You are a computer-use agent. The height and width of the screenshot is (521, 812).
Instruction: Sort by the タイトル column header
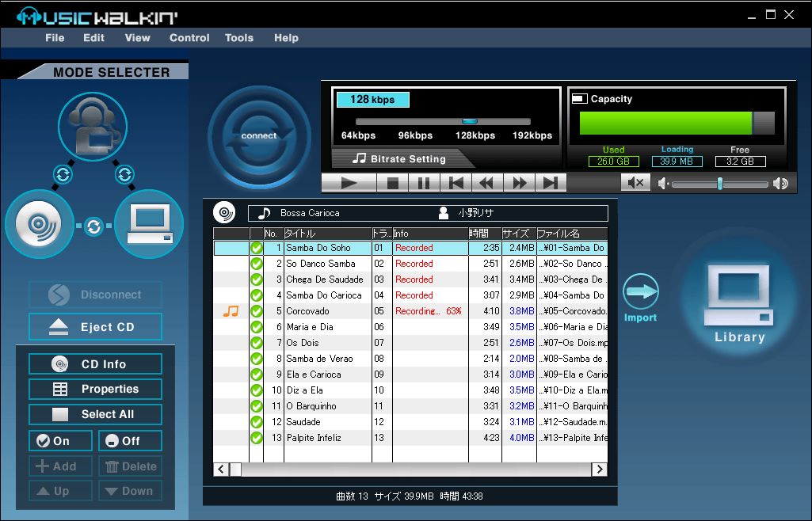(328, 234)
